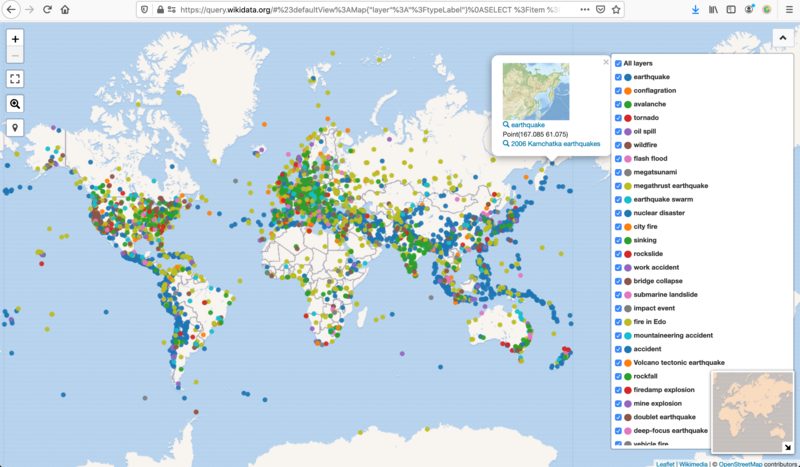Open the map search magnifier tool

(15, 104)
